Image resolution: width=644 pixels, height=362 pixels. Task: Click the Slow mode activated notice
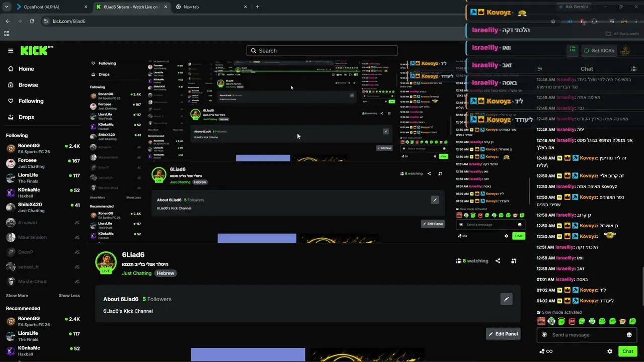559,312
